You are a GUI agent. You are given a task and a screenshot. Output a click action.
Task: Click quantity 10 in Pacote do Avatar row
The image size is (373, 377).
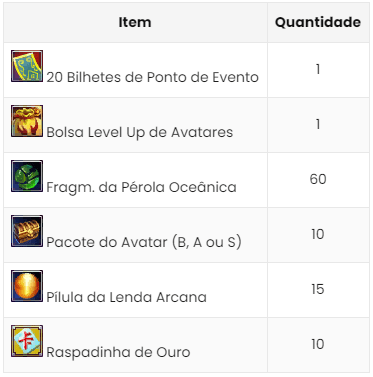tap(318, 234)
